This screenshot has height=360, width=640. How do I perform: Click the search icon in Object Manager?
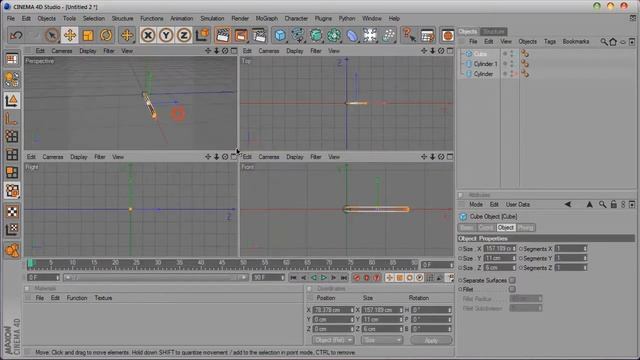coord(603,42)
